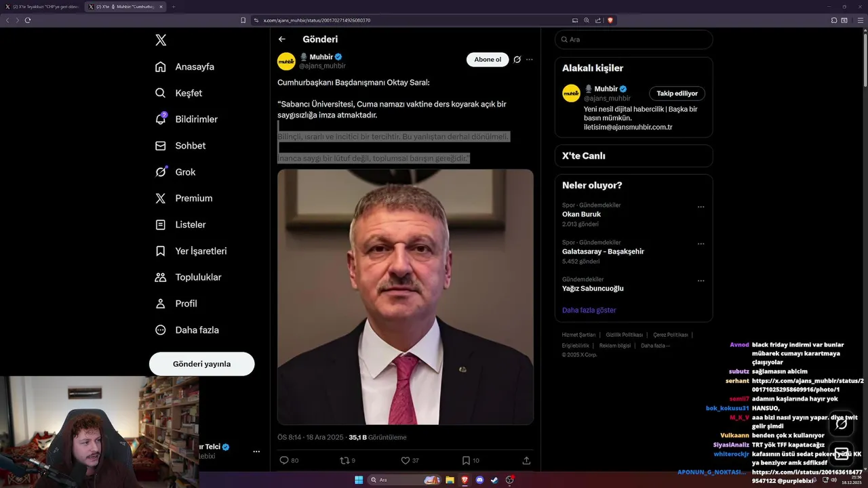Click the X logo in the sidebar
This screenshot has width=868, height=488.
161,40
